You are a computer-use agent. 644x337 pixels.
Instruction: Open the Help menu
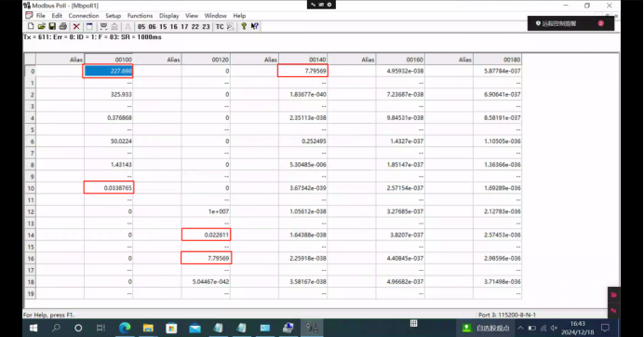[239, 16]
